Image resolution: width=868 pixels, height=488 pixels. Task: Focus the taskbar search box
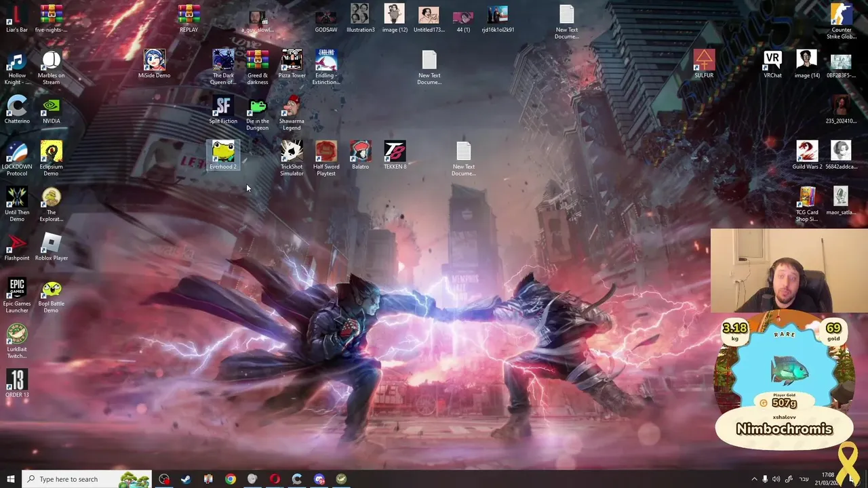(x=87, y=479)
